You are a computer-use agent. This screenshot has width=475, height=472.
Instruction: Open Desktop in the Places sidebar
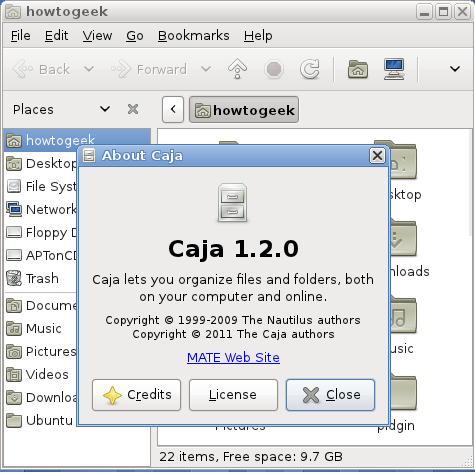41,163
